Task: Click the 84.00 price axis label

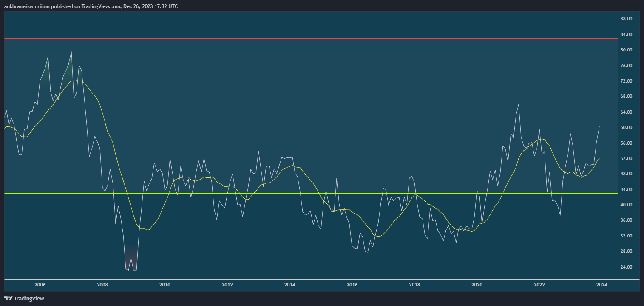Action: [626, 34]
